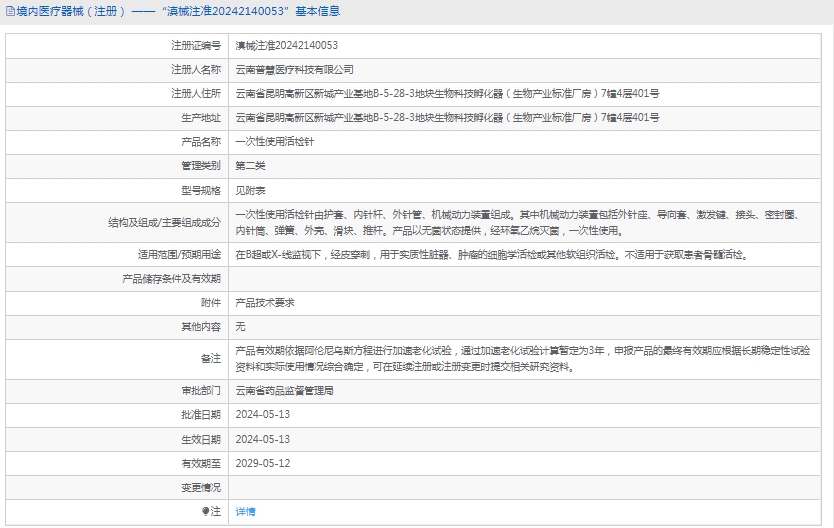Click the 注册人住所 address text
The image size is (834, 528).
[x=446, y=94]
